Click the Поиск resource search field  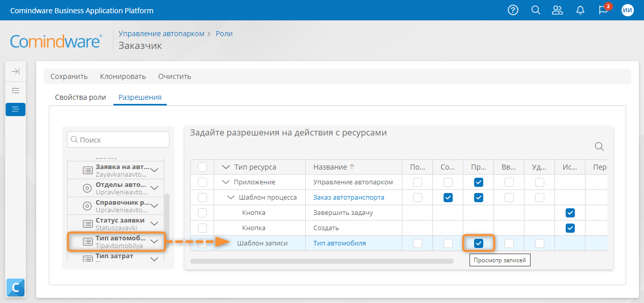[x=118, y=140]
